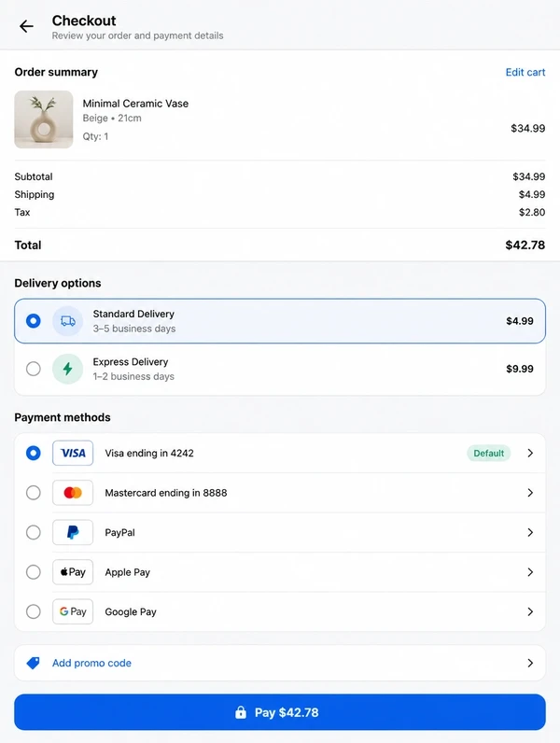Click the Tax $2.80 value
The width and height of the screenshot is (560, 743).
click(x=532, y=212)
